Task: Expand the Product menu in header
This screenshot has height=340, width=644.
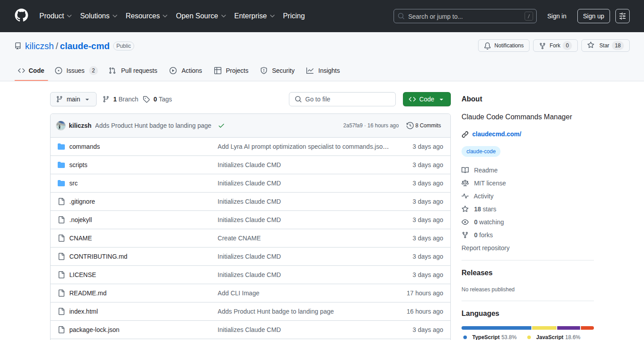Action: click(x=55, y=16)
